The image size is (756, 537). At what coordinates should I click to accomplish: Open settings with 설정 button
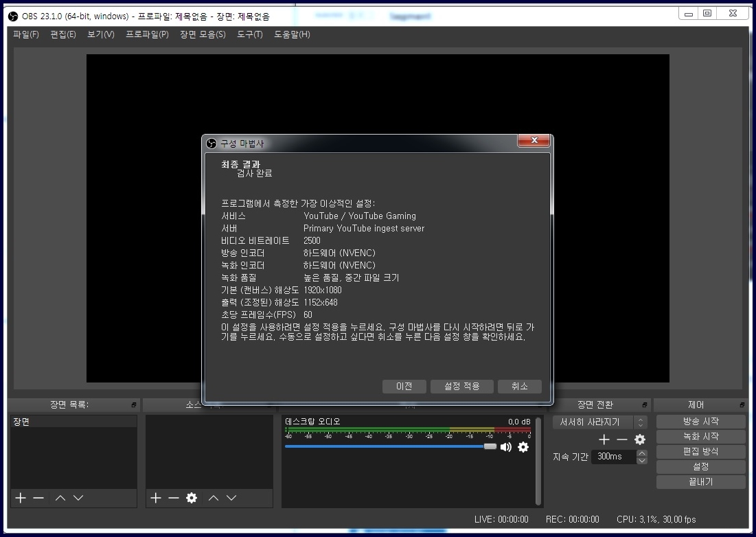point(700,467)
